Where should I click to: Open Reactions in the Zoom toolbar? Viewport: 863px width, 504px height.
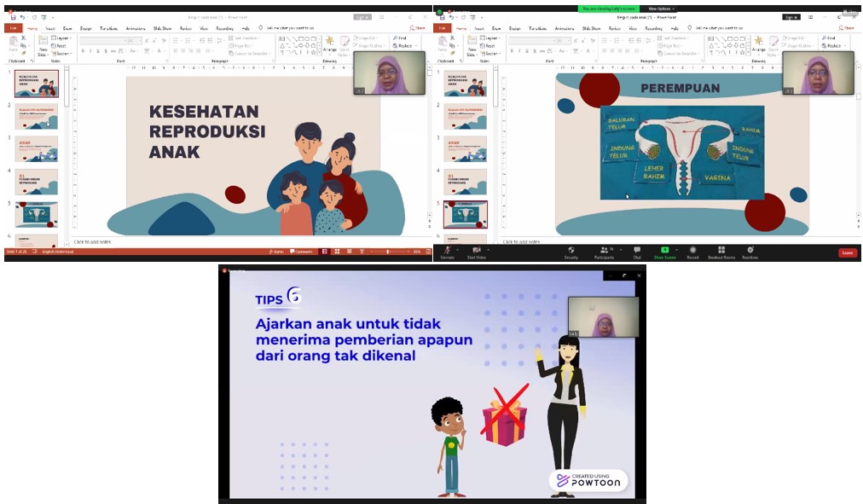(x=750, y=251)
